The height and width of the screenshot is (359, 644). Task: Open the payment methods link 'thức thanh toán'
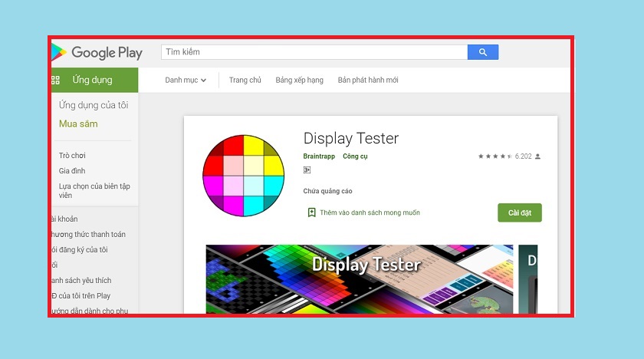[88, 234]
